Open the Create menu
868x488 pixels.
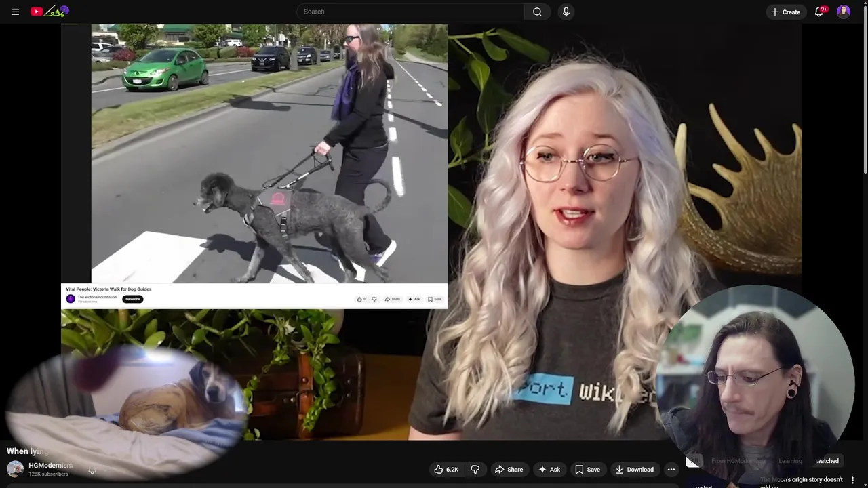785,12
